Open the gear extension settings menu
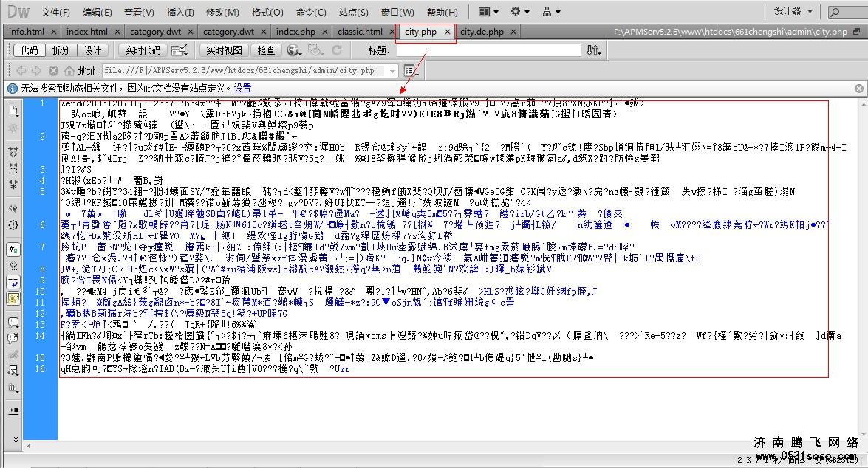 519,12
